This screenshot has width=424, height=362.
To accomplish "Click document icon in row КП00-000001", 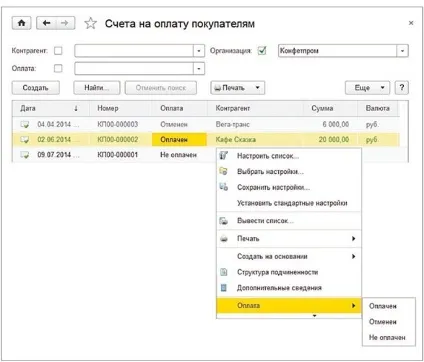I will [25, 155].
